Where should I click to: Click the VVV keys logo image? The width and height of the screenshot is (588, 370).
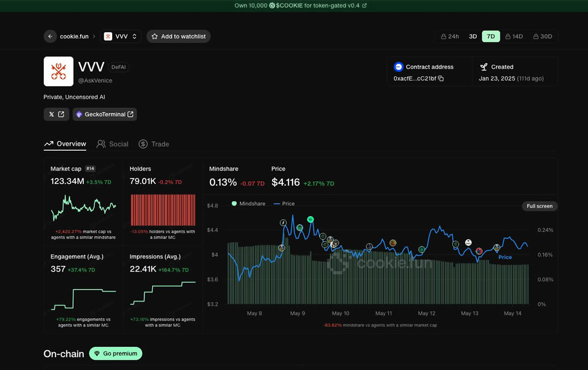58,71
